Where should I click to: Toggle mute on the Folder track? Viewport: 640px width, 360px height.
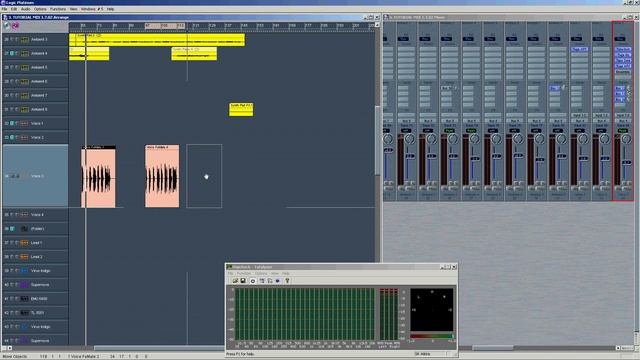[x=12, y=229]
